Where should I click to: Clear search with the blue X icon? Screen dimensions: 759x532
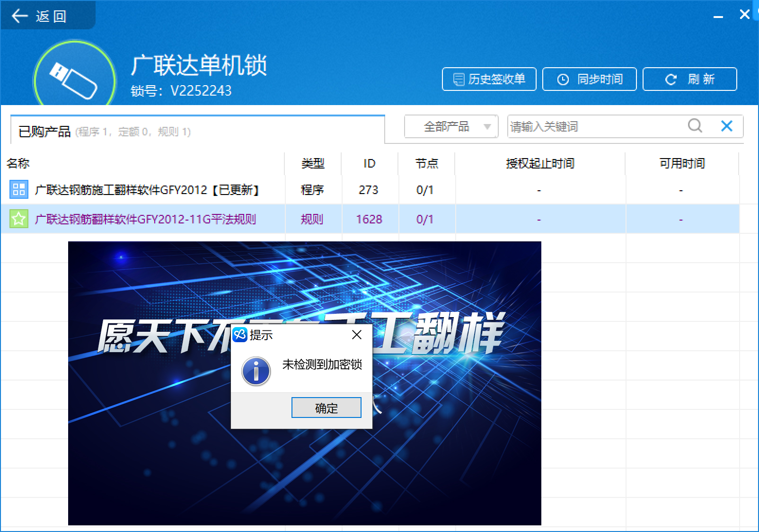click(x=727, y=125)
